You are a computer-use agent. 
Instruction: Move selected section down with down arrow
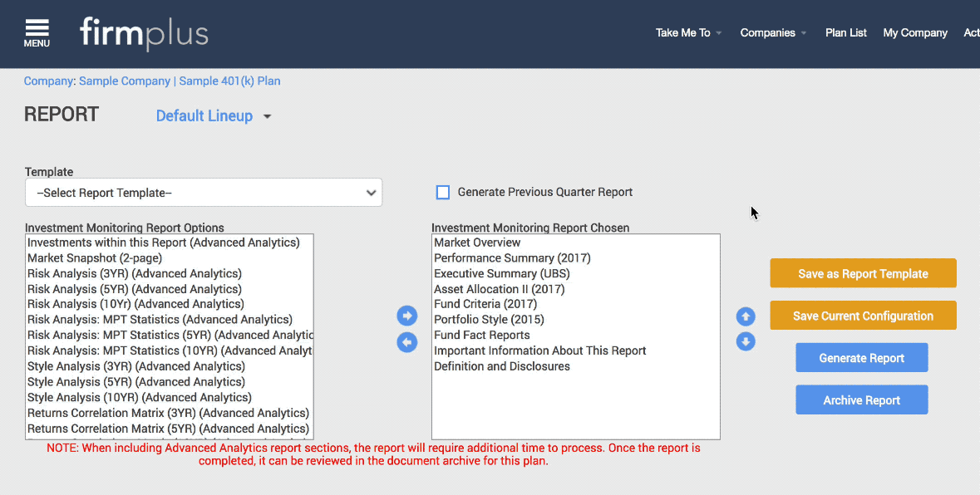point(746,341)
